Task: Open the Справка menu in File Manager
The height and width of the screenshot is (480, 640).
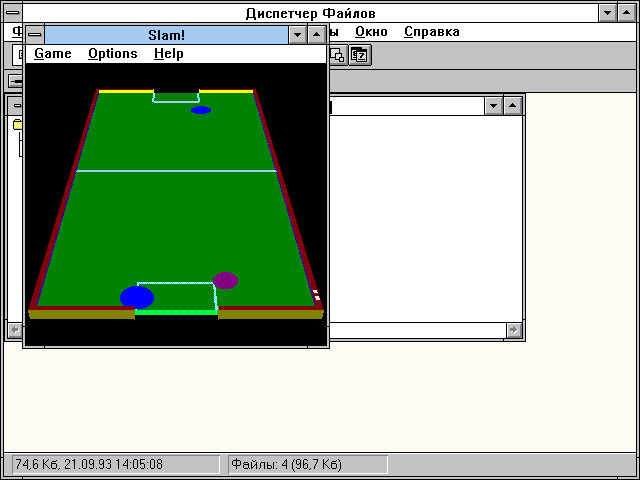Action: pyautogui.click(x=431, y=31)
